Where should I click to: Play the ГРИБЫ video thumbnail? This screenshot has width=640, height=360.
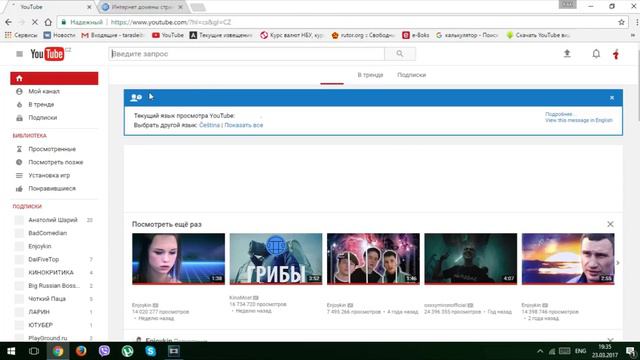coord(276,259)
